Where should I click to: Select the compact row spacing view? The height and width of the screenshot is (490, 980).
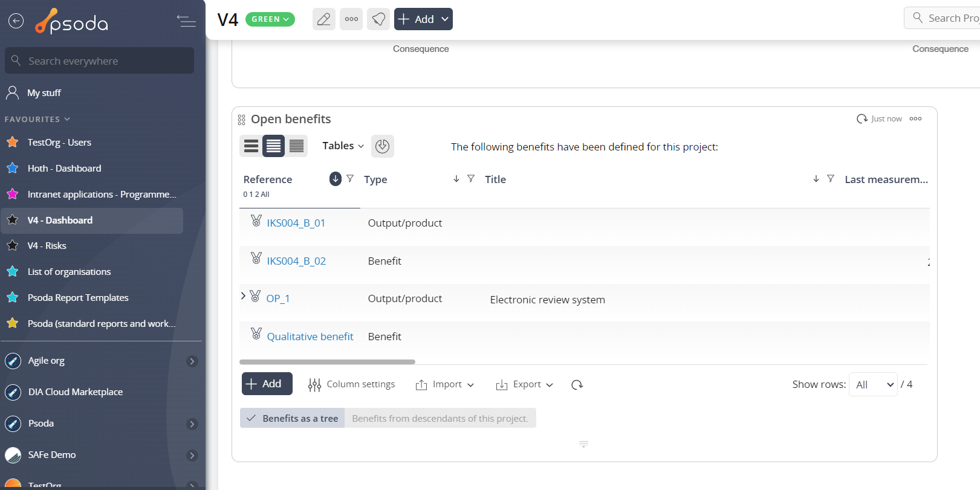click(296, 146)
